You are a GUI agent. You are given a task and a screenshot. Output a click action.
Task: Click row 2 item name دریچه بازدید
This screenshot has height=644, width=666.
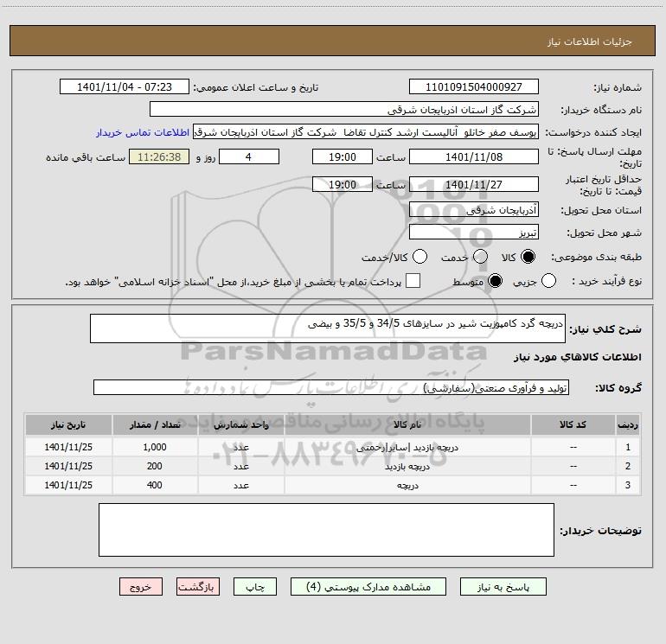(x=407, y=466)
